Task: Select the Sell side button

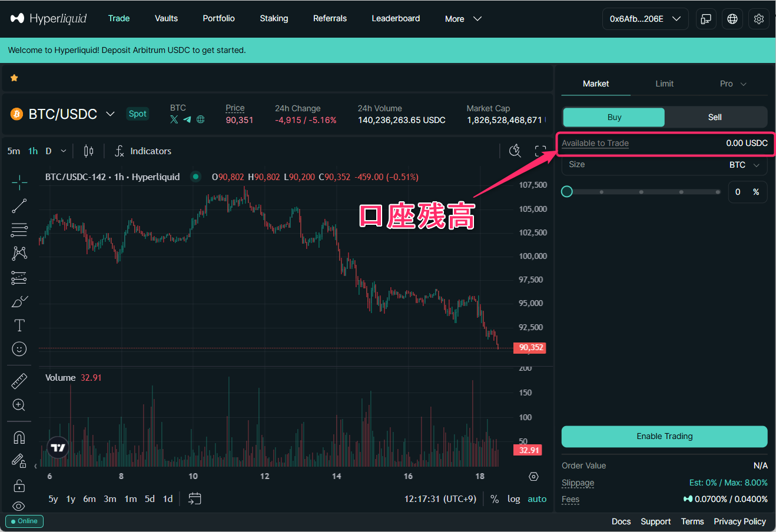Action: (x=715, y=117)
